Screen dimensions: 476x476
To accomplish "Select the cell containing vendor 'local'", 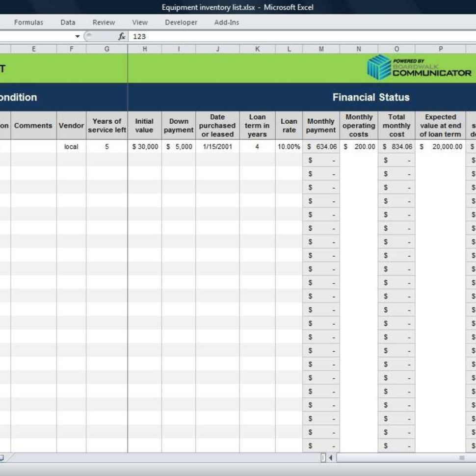I will 72,146.
